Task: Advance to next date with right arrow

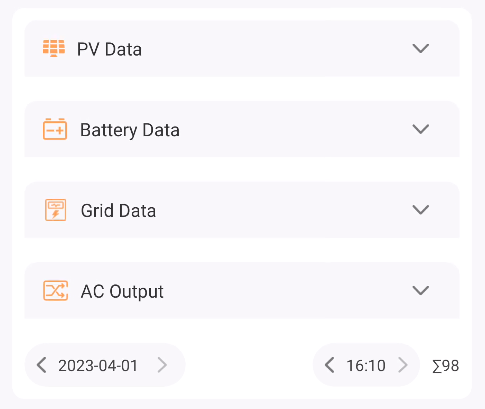Action: coord(162,365)
